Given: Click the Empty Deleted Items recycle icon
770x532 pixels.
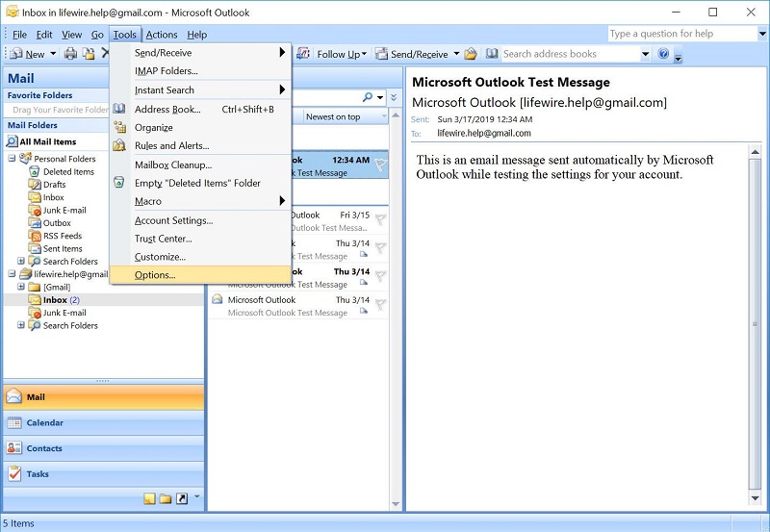Looking at the screenshot, I should (119, 183).
